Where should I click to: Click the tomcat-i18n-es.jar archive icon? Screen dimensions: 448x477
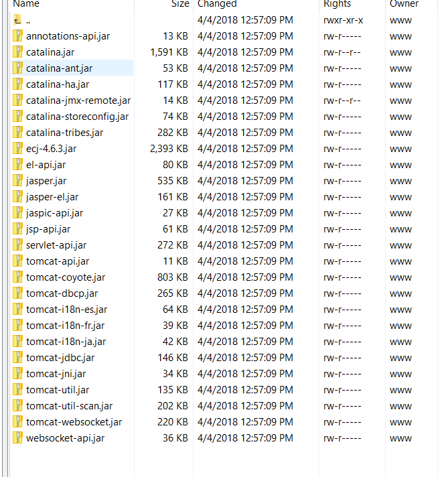pyautogui.click(x=17, y=310)
